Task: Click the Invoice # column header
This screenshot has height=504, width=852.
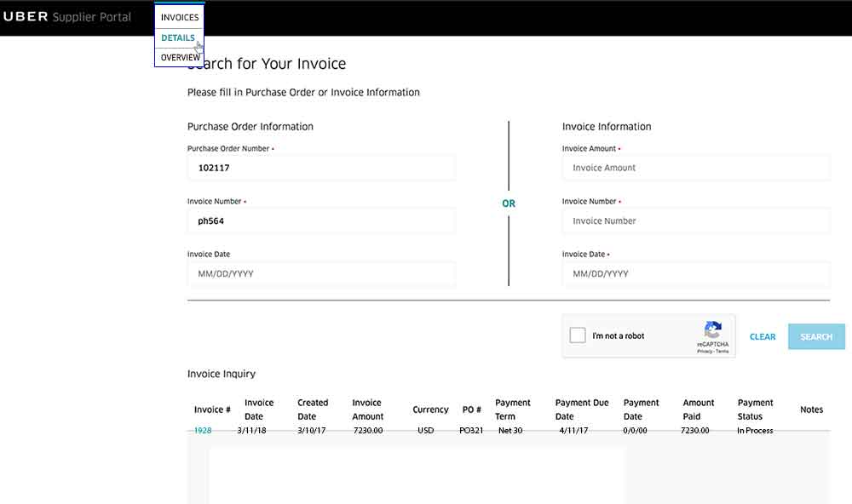Action: [212, 409]
